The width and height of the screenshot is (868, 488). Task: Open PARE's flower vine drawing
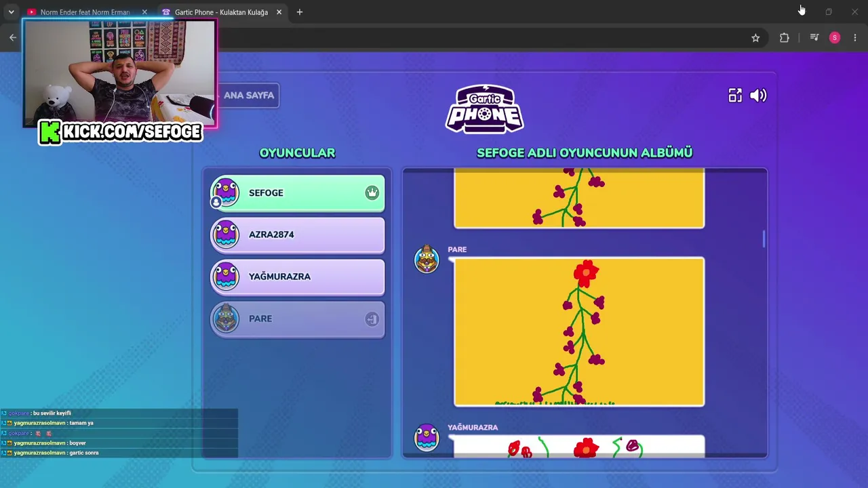579,332
